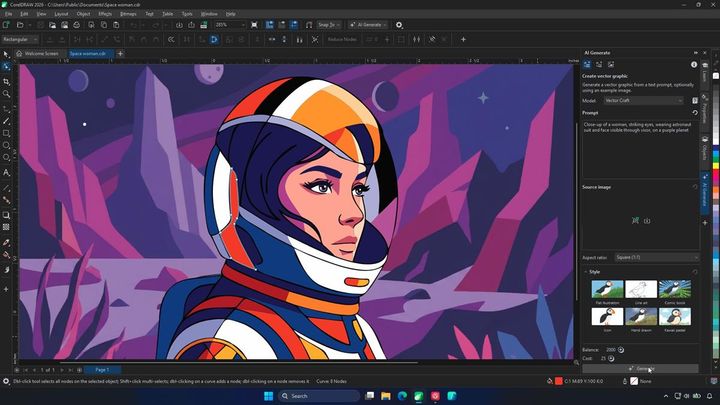Open the Snap To dropdown
Screen dimensions: 720x405
click(329, 25)
